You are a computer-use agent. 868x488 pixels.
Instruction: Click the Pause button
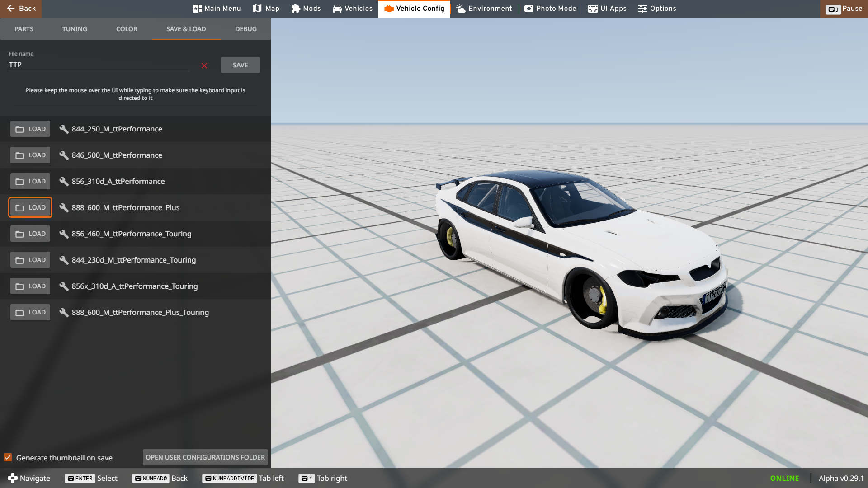click(844, 9)
